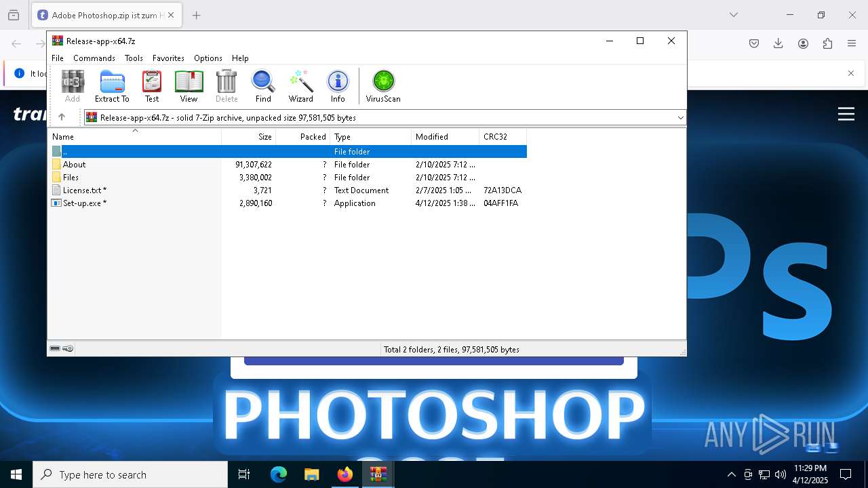The width and height of the screenshot is (868, 488).
Task: Click the key icon in status bar
Action: 68,348
